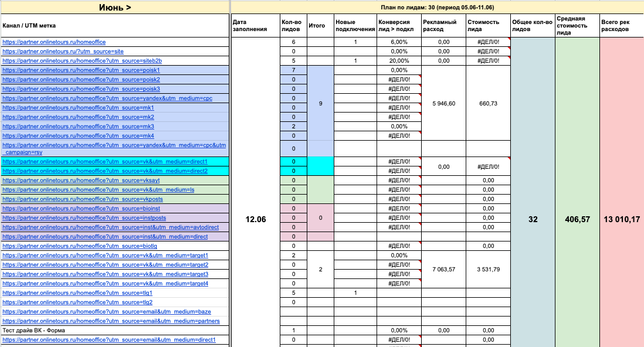Select the date cell 12.06
The width and height of the screenshot is (644, 347).
tap(255, 219)
